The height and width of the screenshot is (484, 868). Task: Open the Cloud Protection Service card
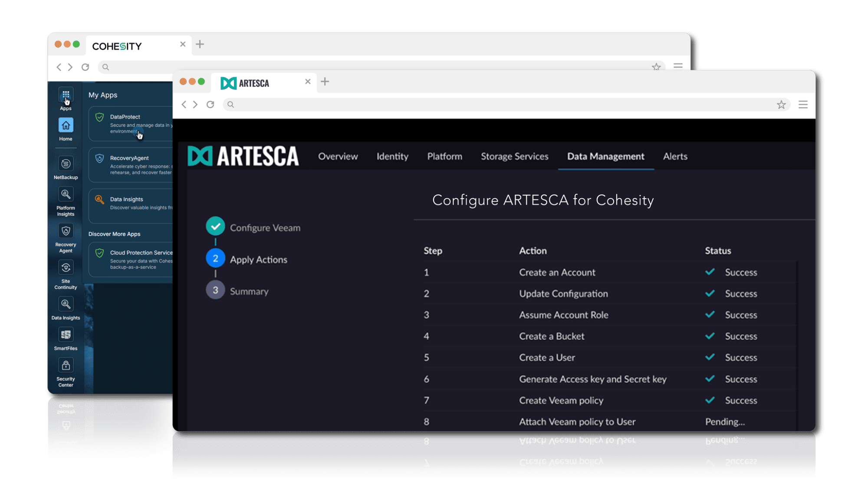click(131, 259)
